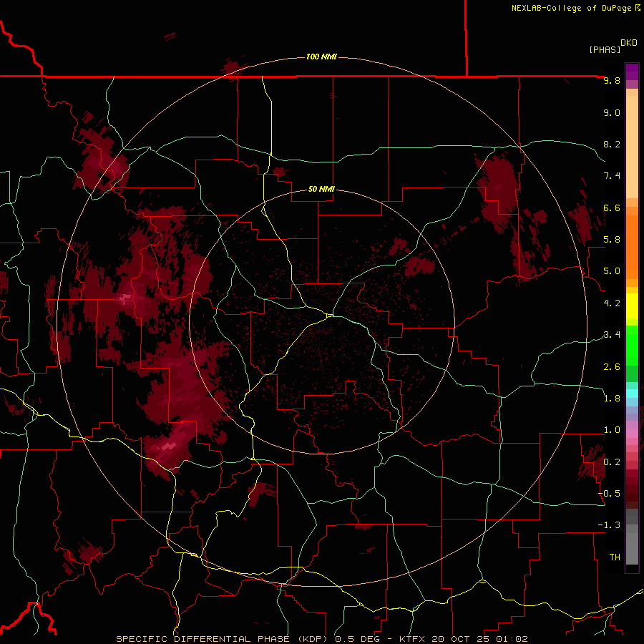Click the 2.6 value on color scale

click(x=612, y=366)
